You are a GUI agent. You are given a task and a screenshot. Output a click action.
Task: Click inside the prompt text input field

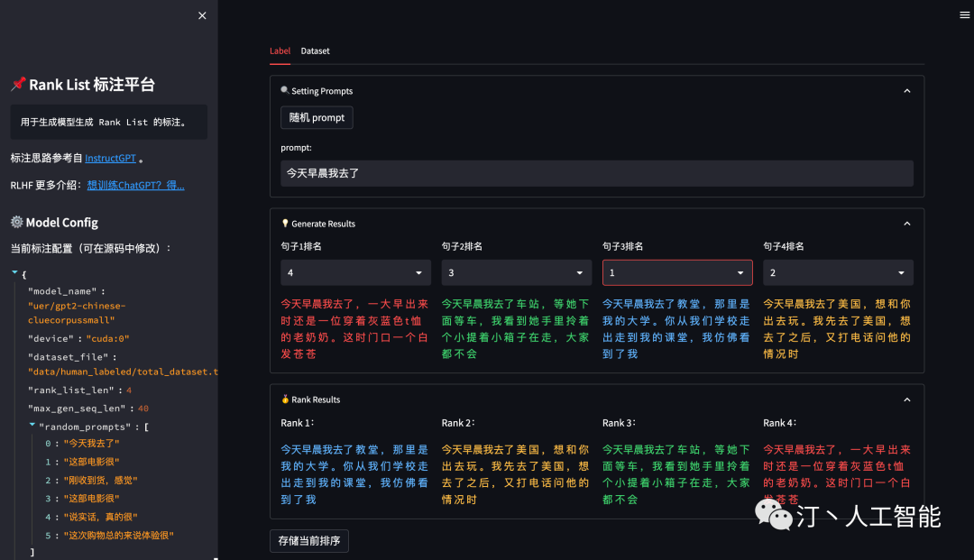tap(595, 173)
